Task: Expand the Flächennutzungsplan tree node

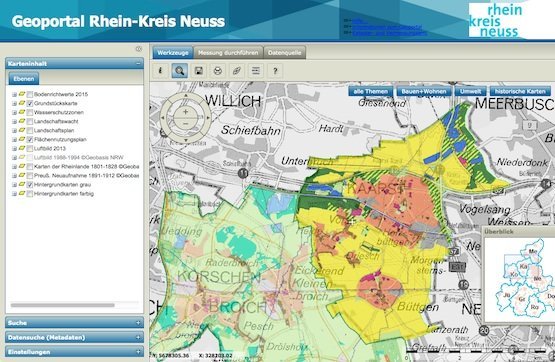Action: click(15, 139)
